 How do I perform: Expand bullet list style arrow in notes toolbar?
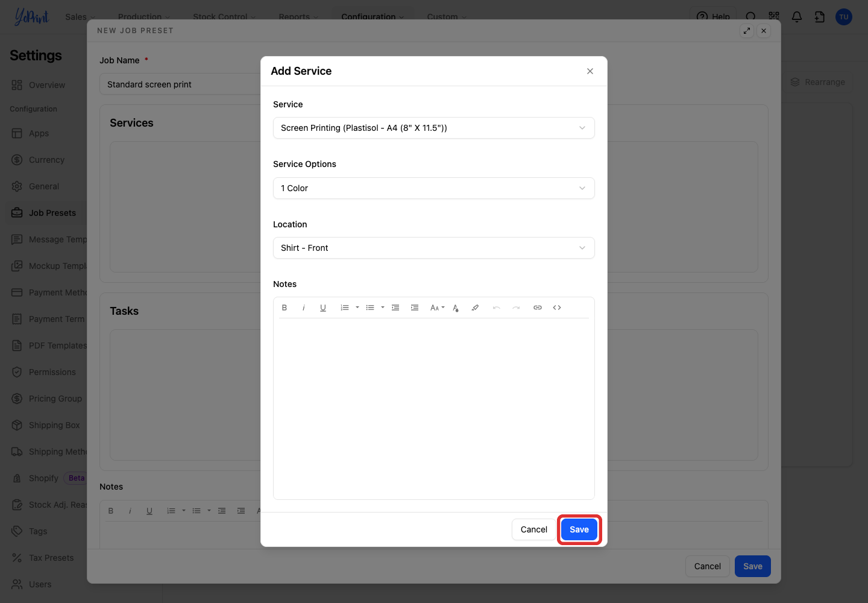tap(383, 308)
